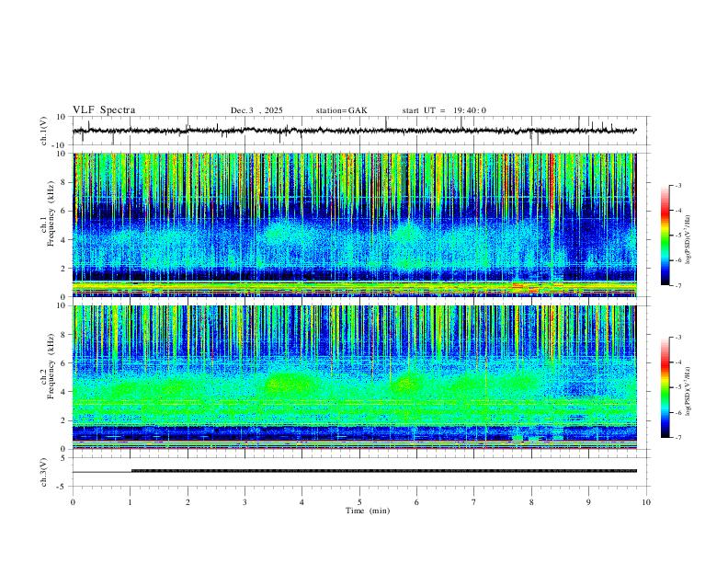This screenshot has width=728, height=563.
Task: Click the time axis tick label '10'
Action: [x=646, y=502]
